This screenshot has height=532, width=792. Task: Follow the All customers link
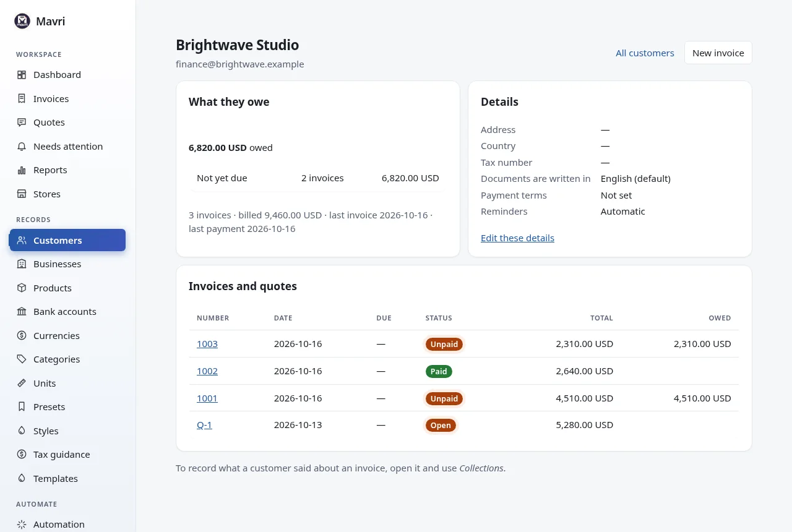pos(645,53)
